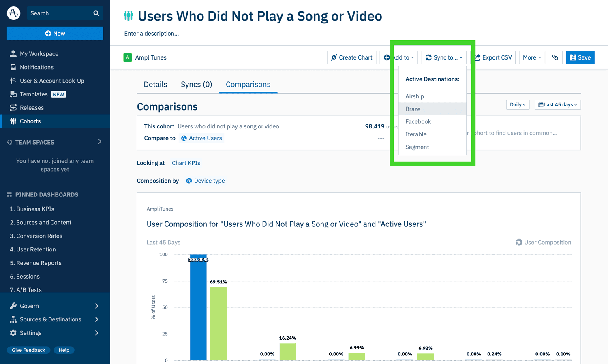Click the cohort people icon by title
The image size is (608, 364).
128,16
